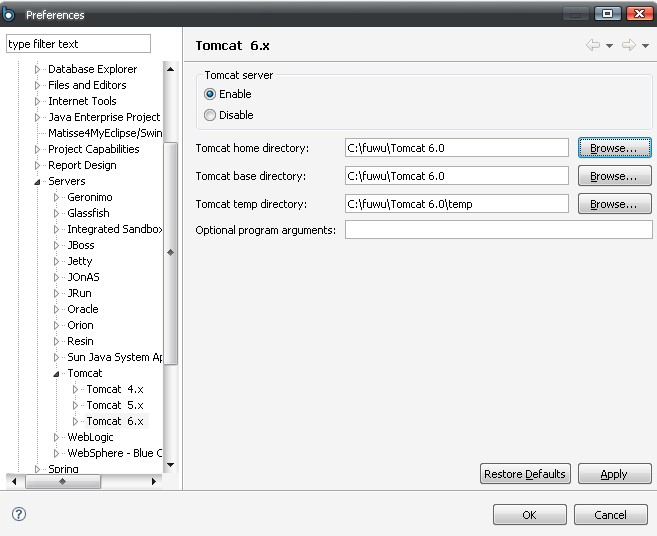
Task: Expand the JBoss server node
Action: pos(56,245)
